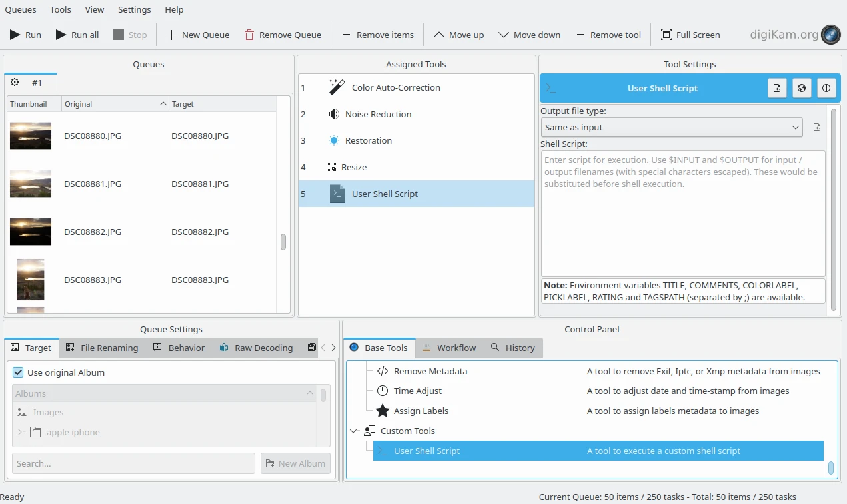Click the Remove tool button
847x504 pixels.
[x=608, y=35]
